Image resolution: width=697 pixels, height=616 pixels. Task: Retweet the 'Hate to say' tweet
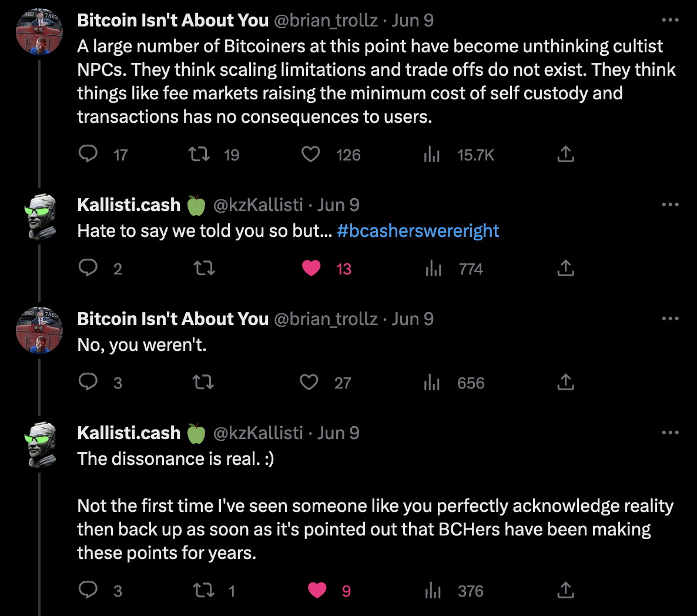204,269
